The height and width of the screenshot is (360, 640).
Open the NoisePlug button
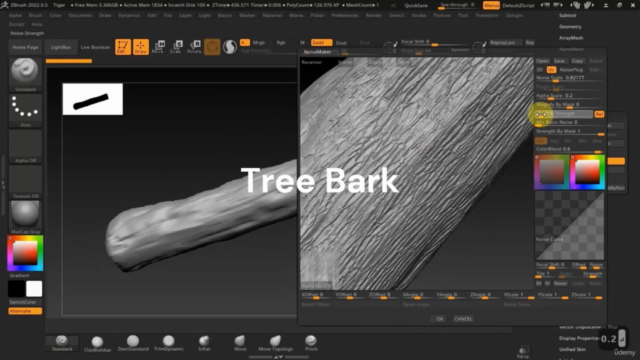coord(571,70)
